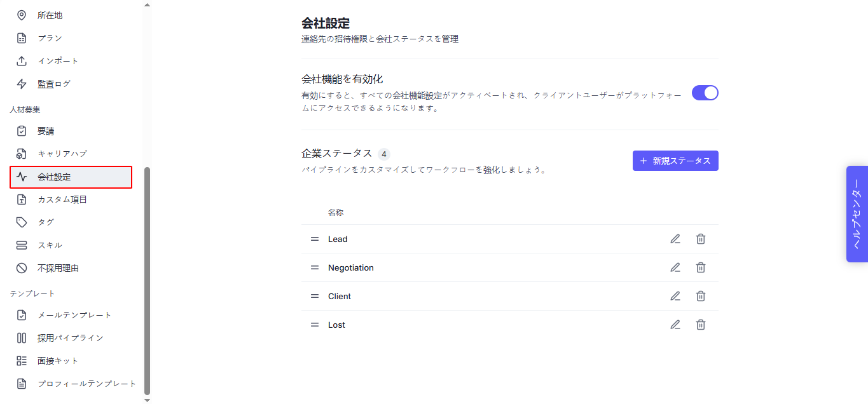The height and width of the screenshot is (404, 868).
Task: Click the sidebar vertical scrollbar thumb
Action: coord(148,281)
